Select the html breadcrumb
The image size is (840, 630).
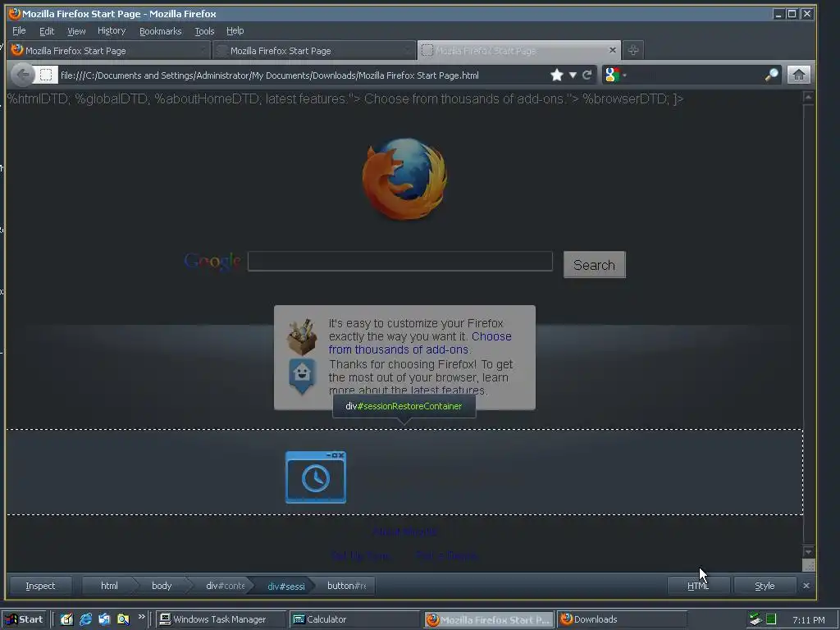tap(109, 586)
